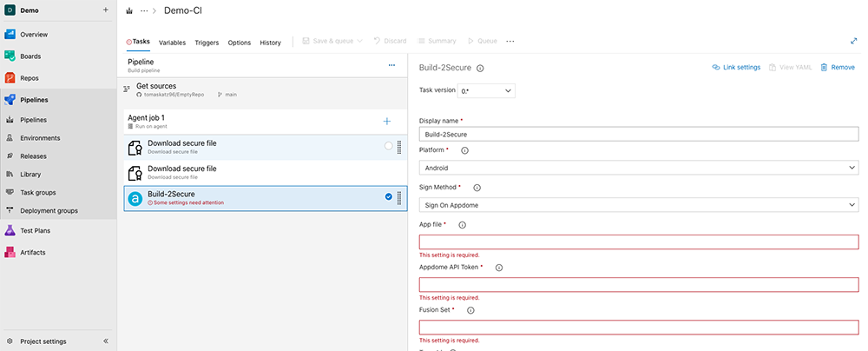Open Artifacts in the sidebar

(x=32, y=252)
